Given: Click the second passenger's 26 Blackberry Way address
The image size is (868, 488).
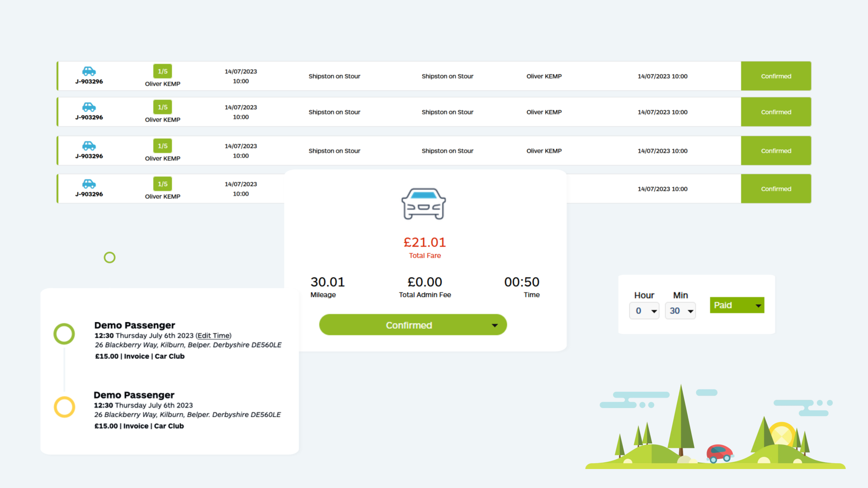Looking at the screenshot, I should (x=187, y=415).
